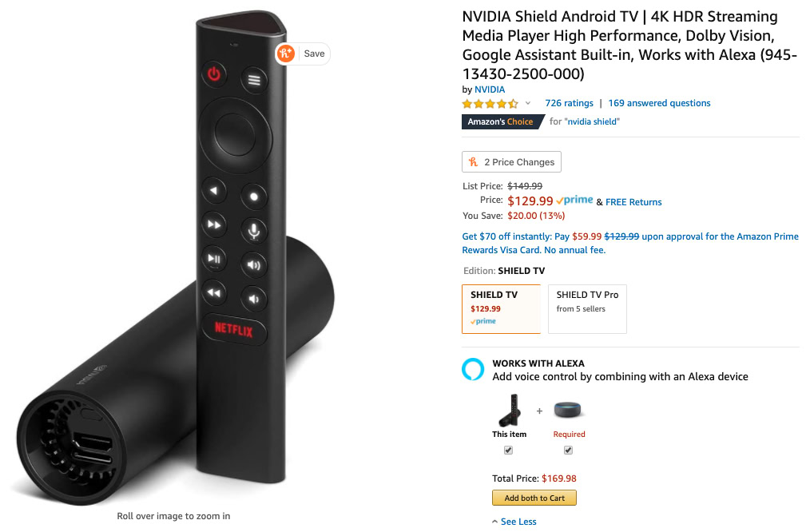
Task: Open the 726 ratings link
Action: pos(570,103)
